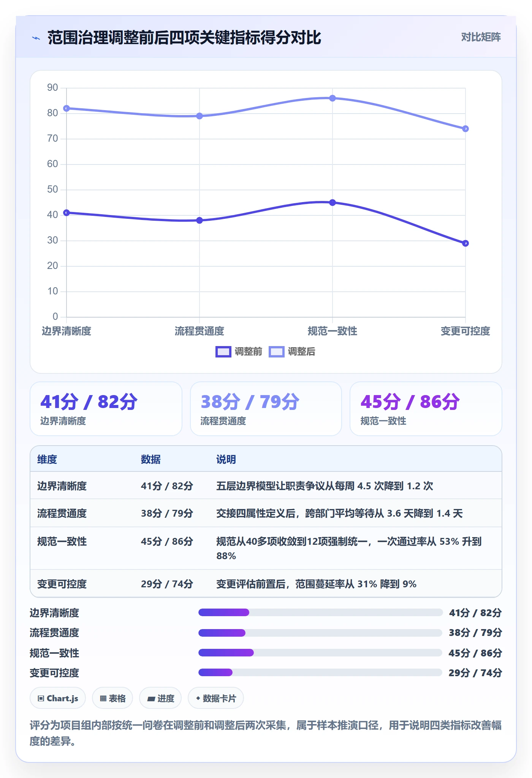Select the 规范一致性 cell in table
The image size is (532, 778).
(62, 541)
